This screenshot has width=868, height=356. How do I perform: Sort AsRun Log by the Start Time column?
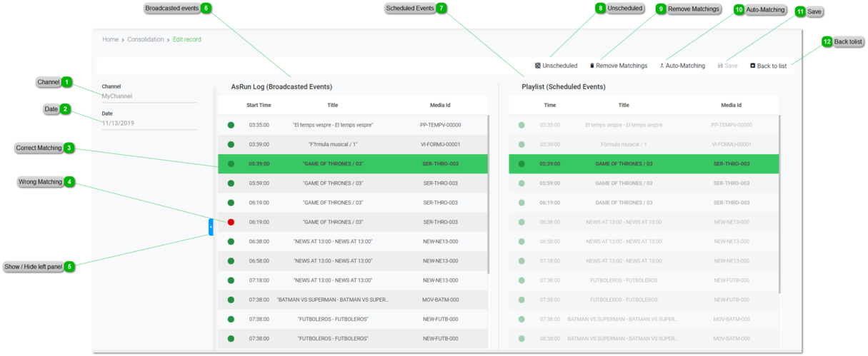pos(259,105)
